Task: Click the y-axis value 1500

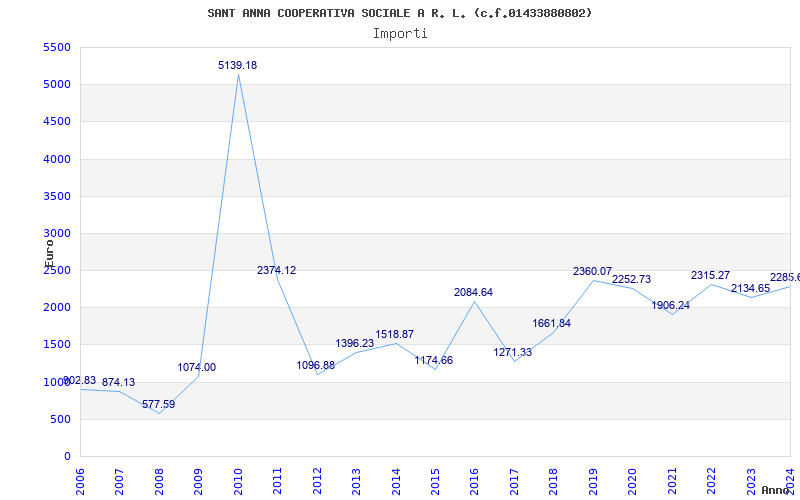Action: coord(57,345)
